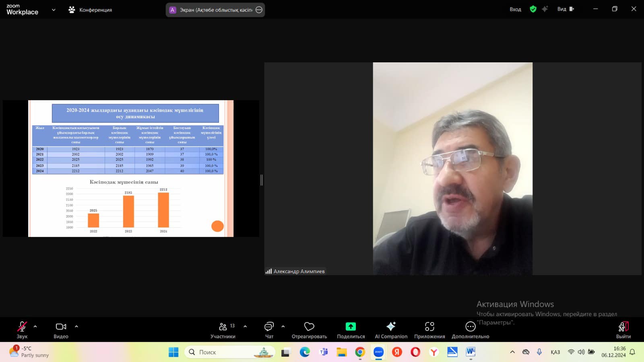This screenshot has width=644, height=362.
Task: Open Windows Start menu
Action: (x=173, y=352)
